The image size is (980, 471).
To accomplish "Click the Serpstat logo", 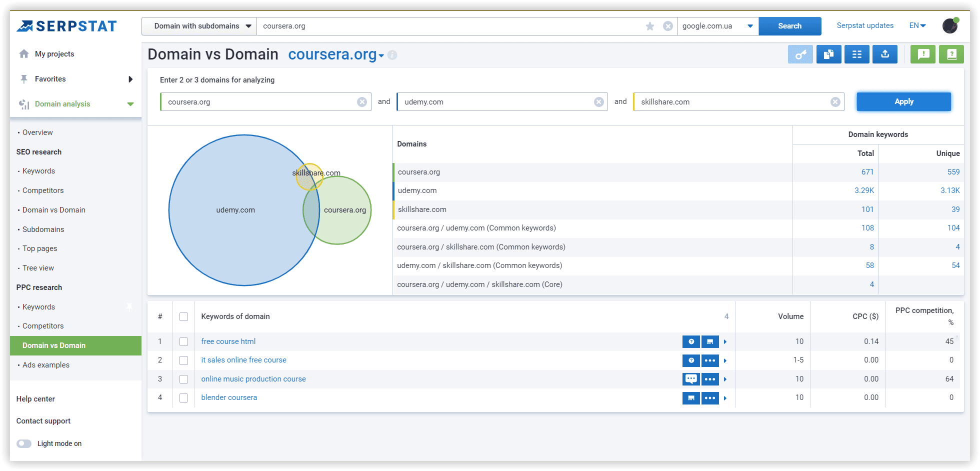I will (x=66, y=26).
